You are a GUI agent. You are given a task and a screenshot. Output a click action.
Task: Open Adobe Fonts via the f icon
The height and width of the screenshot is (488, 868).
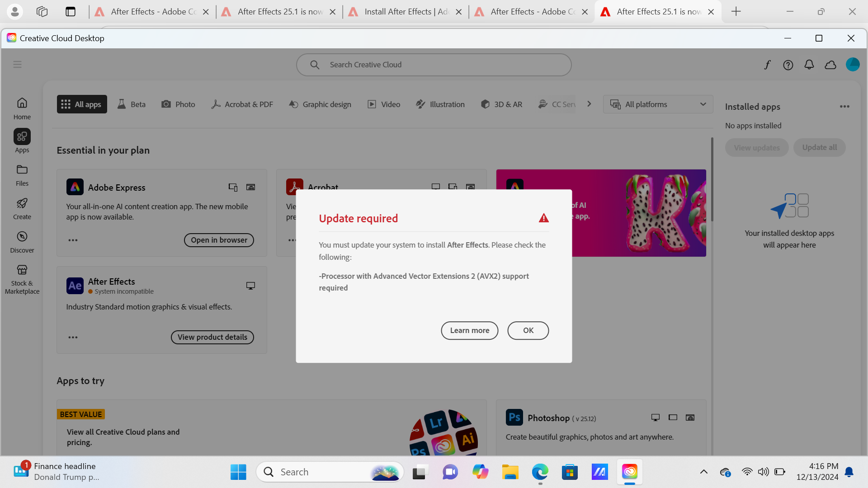point(767,65)
